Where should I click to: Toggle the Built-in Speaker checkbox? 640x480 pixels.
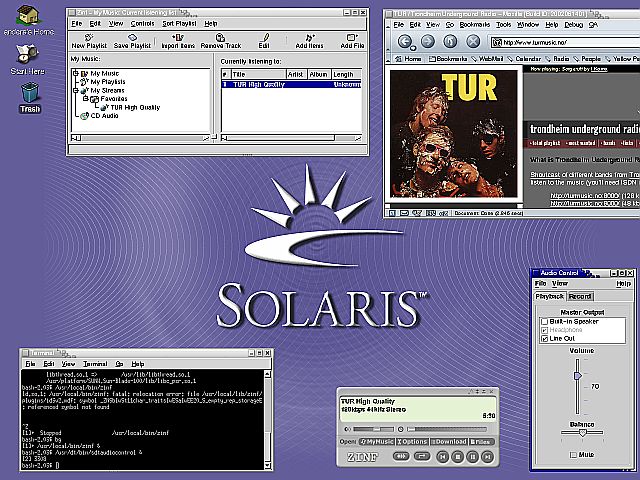coord(544,322)
